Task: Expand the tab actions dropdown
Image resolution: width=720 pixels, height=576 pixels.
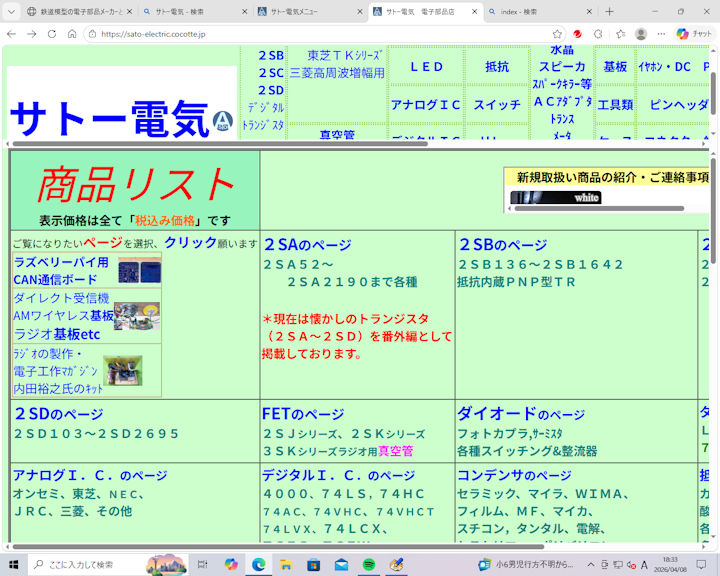Action: (x=11, y=11)
